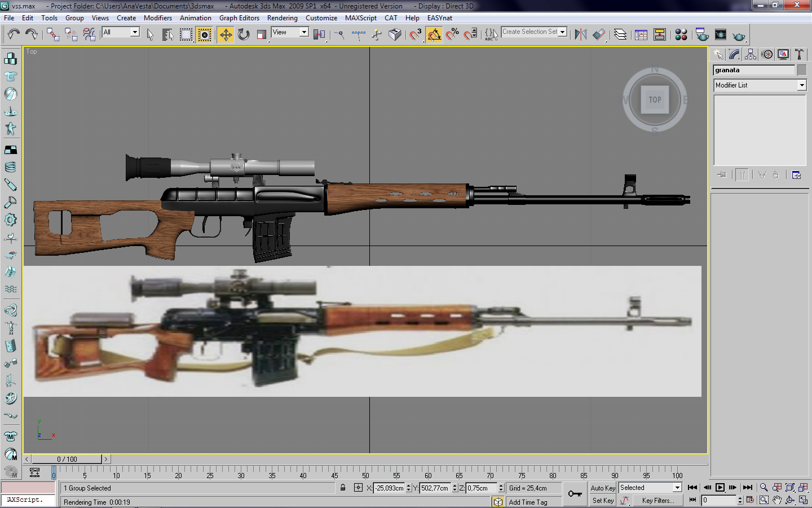Switch to the Create command panel tab
This screenshot has height=508, width=812.
(x=718, y=54)
